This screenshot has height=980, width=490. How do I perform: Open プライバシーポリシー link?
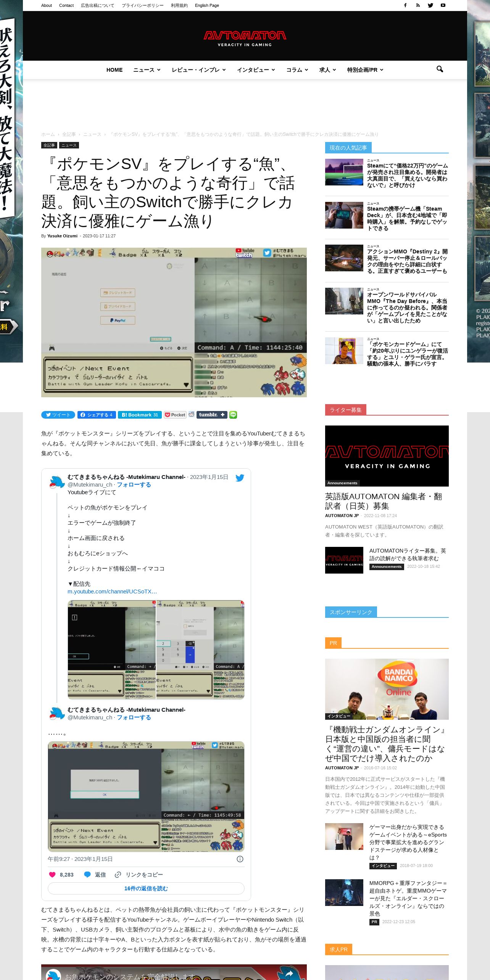[142, 5]
